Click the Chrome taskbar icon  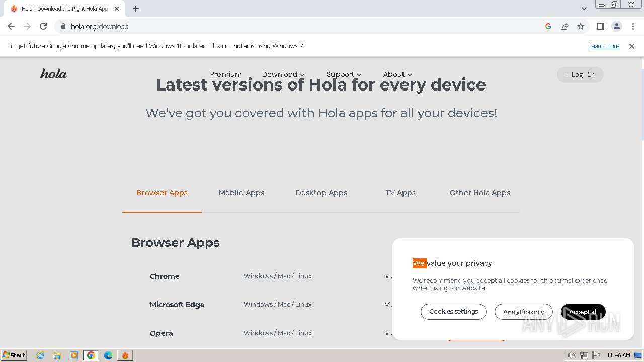(91, 355)
